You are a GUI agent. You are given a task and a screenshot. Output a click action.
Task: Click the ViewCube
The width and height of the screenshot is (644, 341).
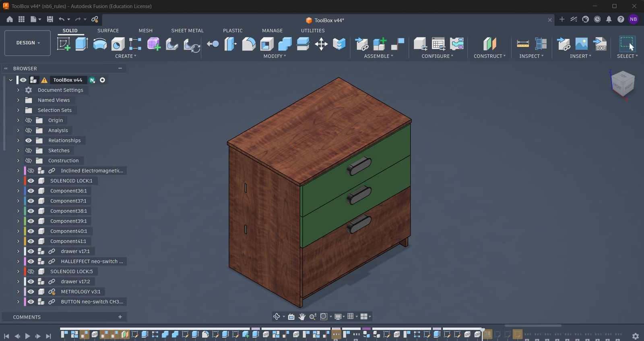pyautogui.click(x=623, y=84)
